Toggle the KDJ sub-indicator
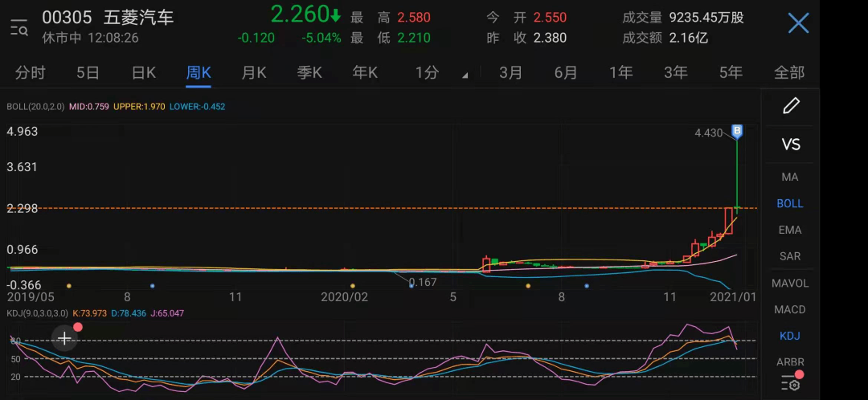 pos(790,336)
